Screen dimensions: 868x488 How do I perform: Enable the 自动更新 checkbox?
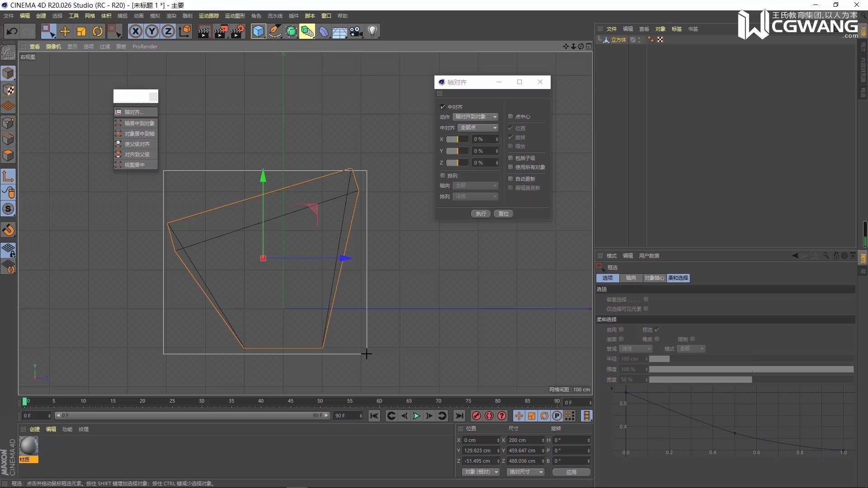tap(510, 179)
